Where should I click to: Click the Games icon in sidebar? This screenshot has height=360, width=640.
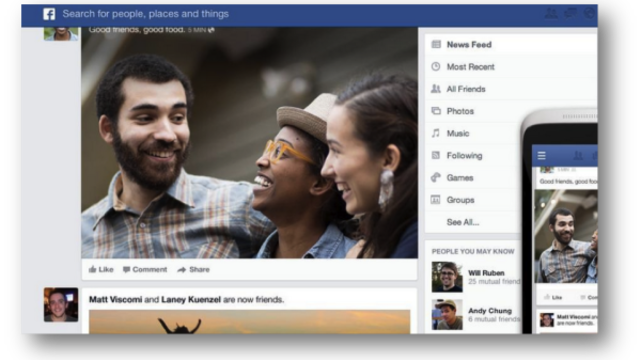(436, 177)
